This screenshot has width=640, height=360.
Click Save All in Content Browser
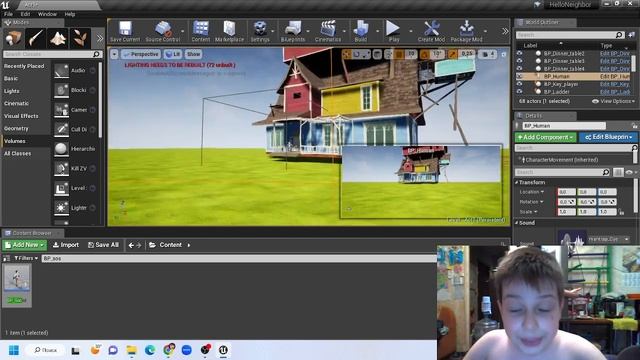click(x=104, y=245)
